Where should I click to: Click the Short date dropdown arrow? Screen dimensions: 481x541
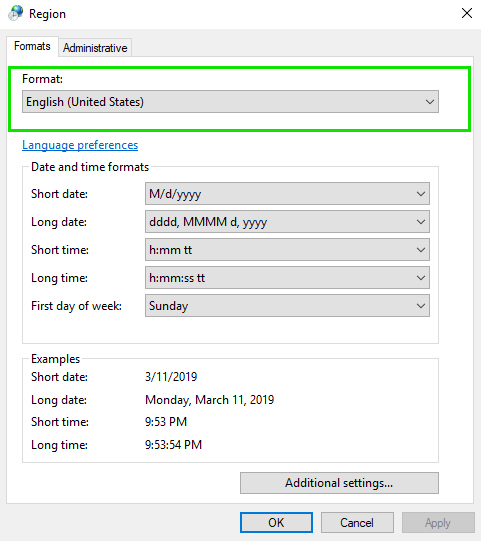(421, 194)
